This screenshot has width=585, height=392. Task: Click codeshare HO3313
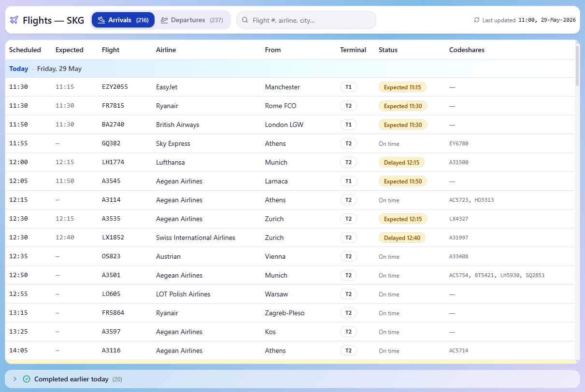484,200
